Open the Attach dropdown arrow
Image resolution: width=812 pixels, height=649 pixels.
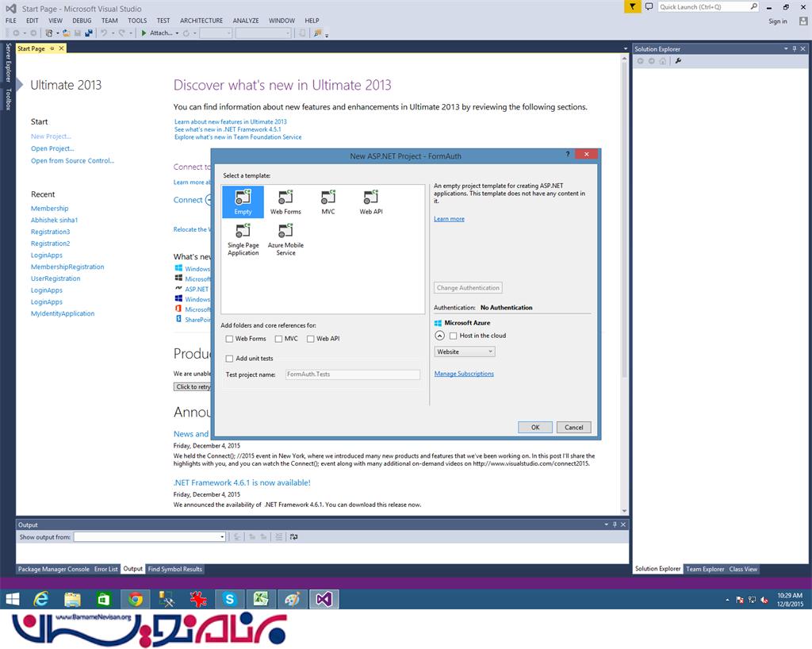click(x=177, y=33)
